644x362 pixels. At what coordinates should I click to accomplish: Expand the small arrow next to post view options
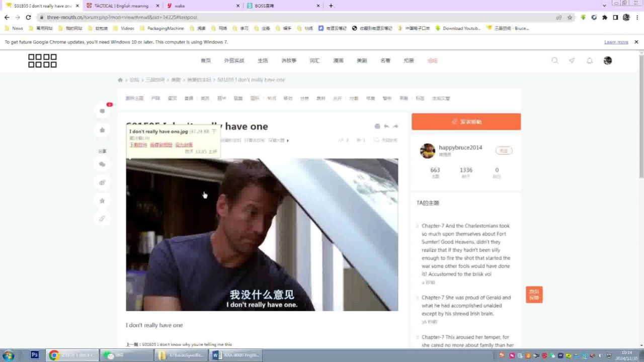(288, 140)
